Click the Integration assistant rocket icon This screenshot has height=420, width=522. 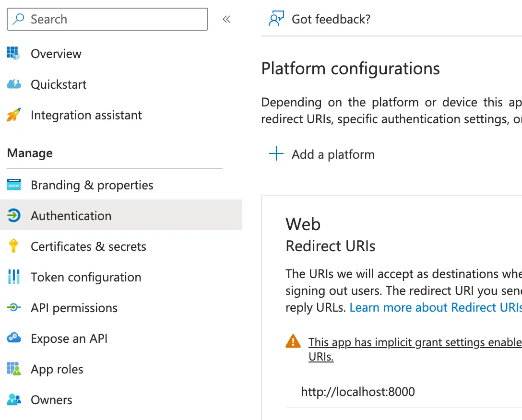(13, 115)
